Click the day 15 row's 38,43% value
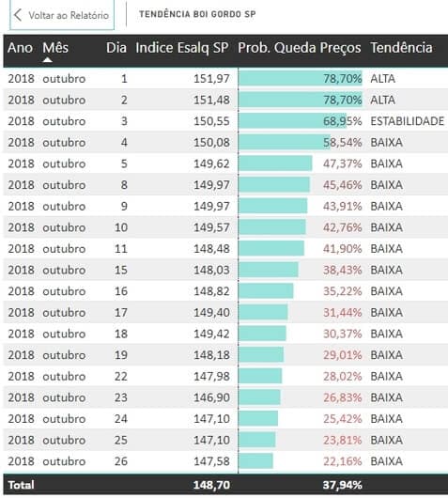 pyautogui.click(x=343, y=270)
